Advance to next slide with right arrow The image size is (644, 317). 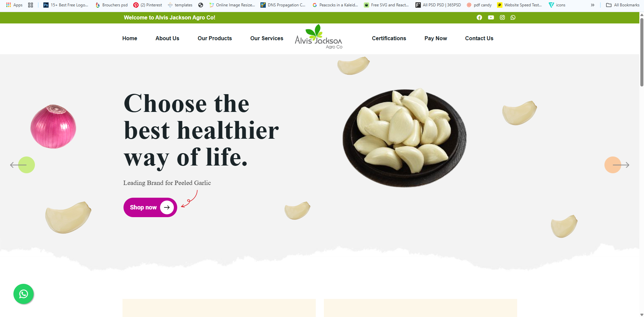617,165
